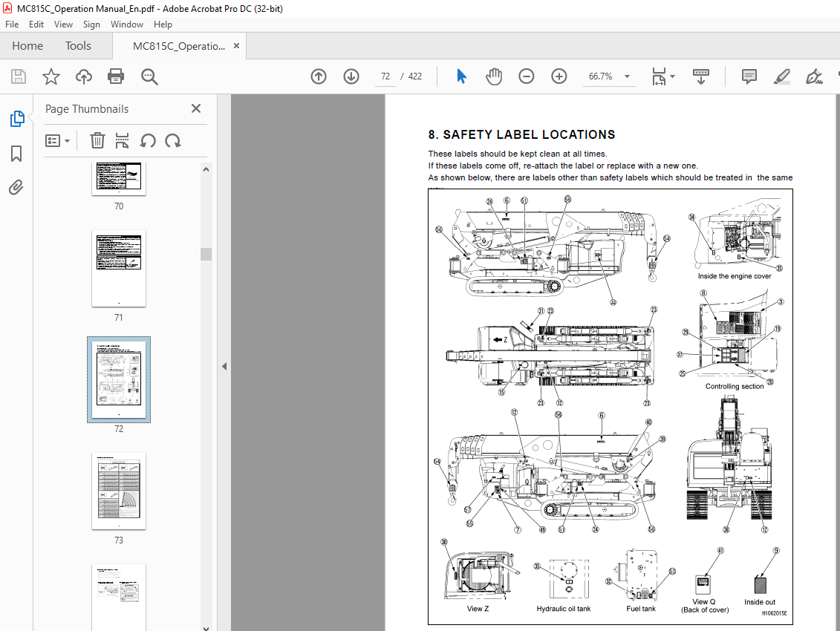This screenshot has height=631, width=840.
Task: Click the 'Hydraulic oil tank' caption
Action: pos(564,609)
